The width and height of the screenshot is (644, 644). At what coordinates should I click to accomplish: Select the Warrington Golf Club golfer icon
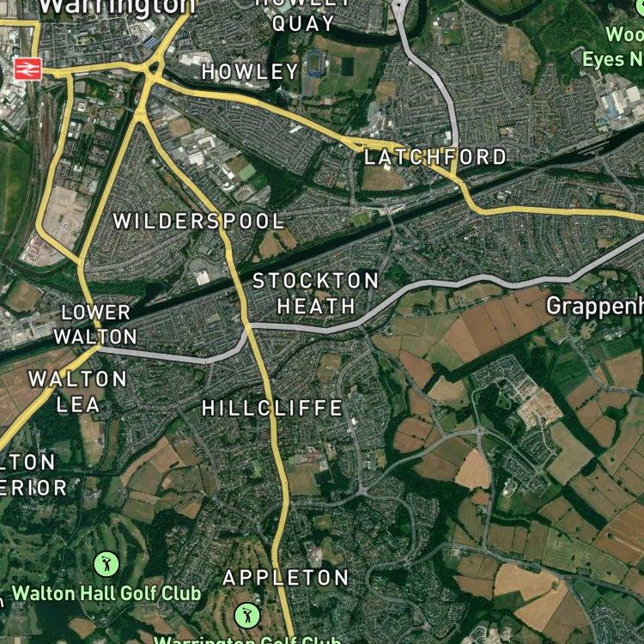247,616
